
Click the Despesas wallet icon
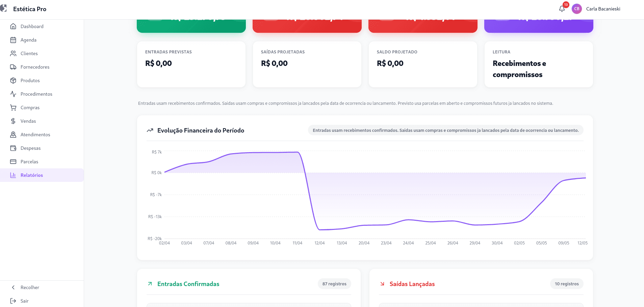(13, 148)
